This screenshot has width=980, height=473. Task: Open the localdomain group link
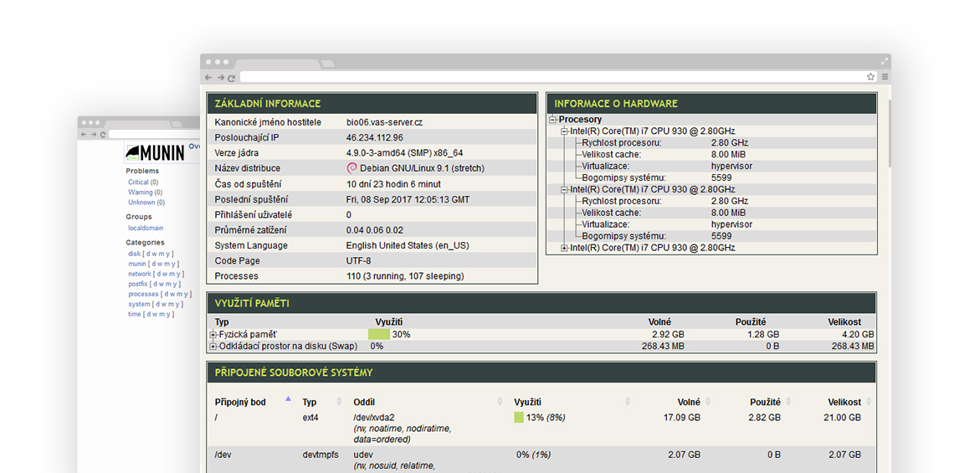pos(146,228)
